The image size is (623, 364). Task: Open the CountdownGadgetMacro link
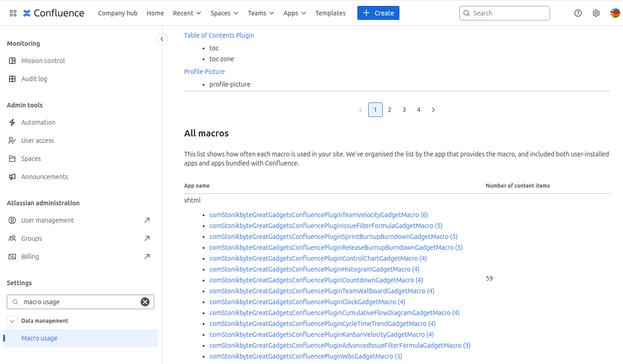click(316, 280)
